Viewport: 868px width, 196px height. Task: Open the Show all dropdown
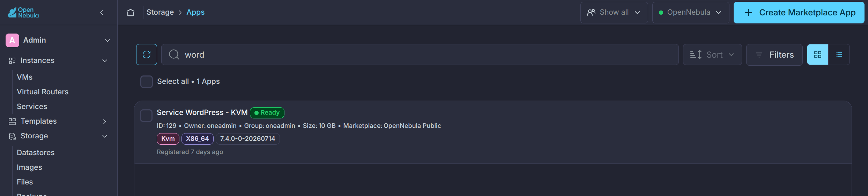coord(614,13)
